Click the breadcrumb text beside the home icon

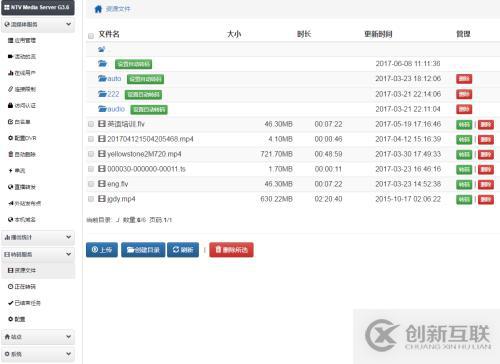pyautogui.click(x=118, y=9)
